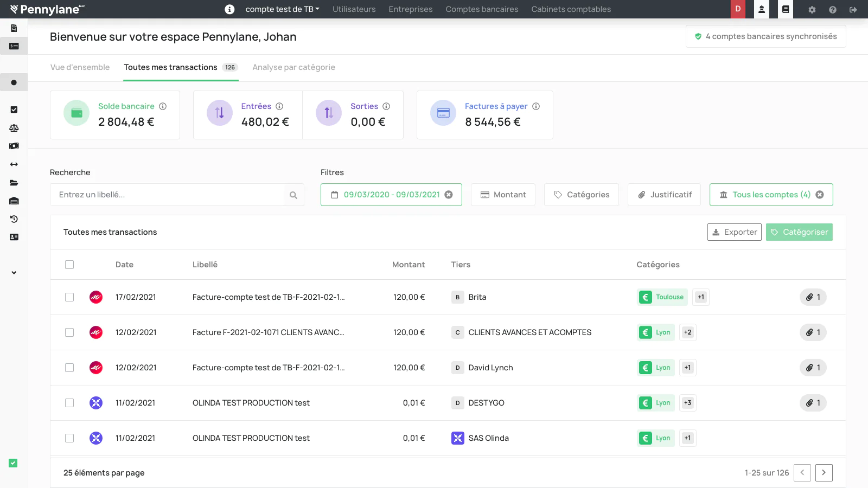The image size is (868, 488).
Task: Click the info icon next to Solde bancaire
Action: click(x=163, y=106)
